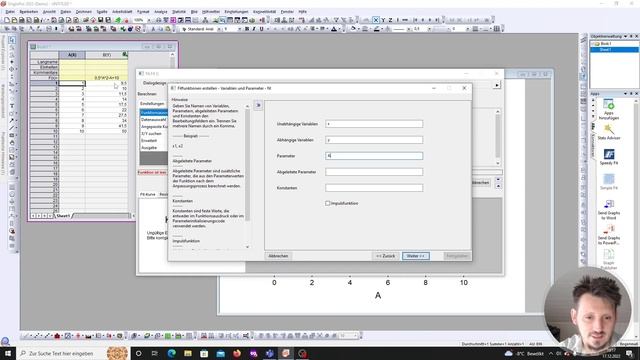640x360 pixels.
Task: Select Ausgabe in the settings list
Action: 149,147
